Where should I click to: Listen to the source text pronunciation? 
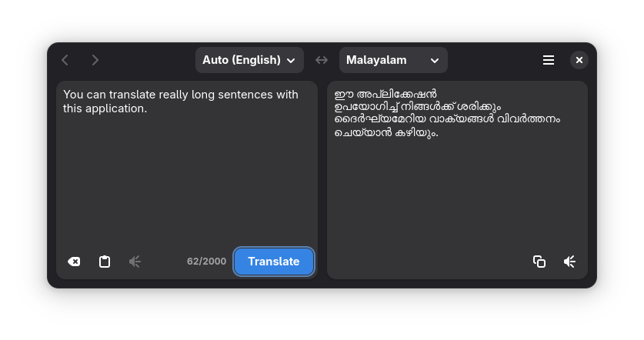point(135,262)
